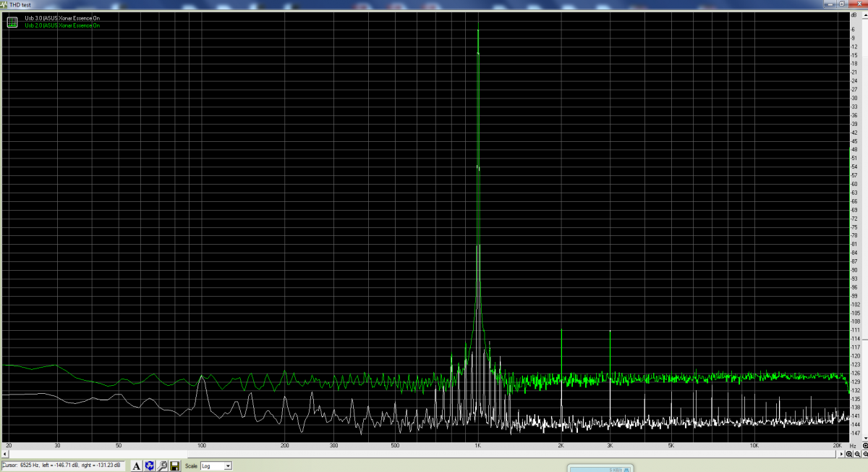The image size is (868, 472).
Task: Open the Scale dropdown set to Log
Action: tap(216, 465)
